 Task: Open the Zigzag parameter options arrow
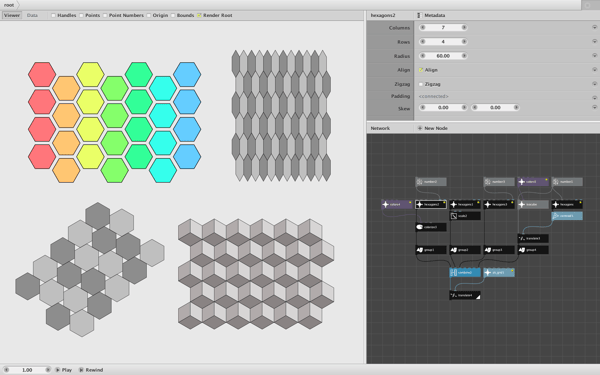pos(594,83)
